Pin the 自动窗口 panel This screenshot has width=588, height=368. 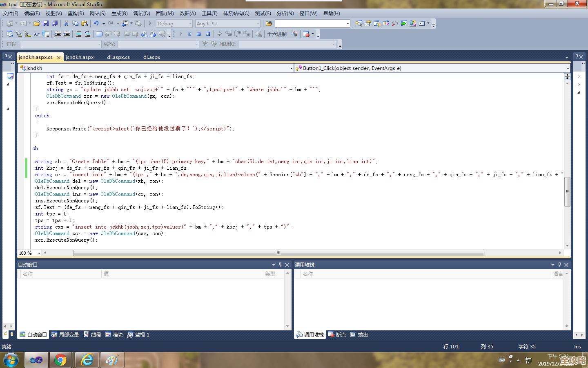[x=280, y=265]
